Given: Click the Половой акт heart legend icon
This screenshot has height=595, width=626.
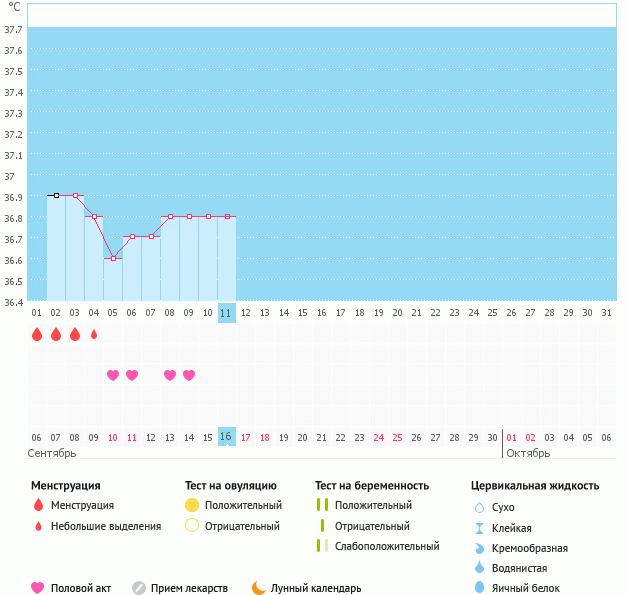Looking at the screenshot, I should (38, 588).
